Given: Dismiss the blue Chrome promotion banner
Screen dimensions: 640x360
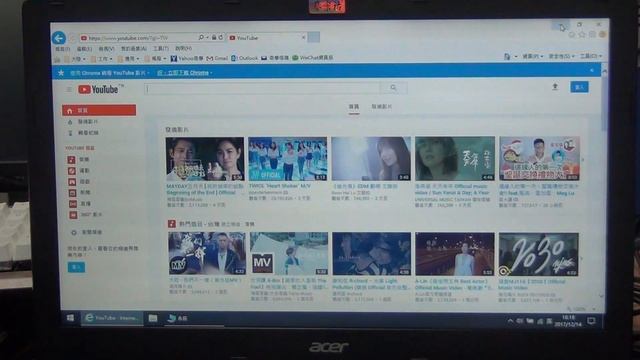Looking at the screenshot, I should [x=591, y=70].
